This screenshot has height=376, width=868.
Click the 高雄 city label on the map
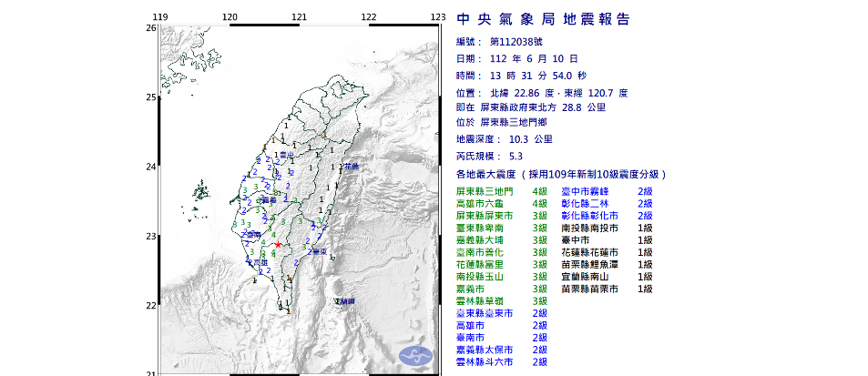[x=261, y=262]
